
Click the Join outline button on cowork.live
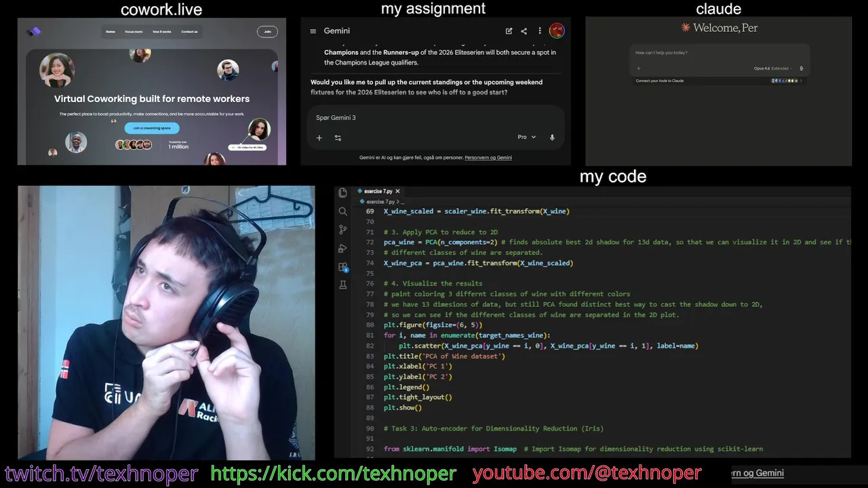(267, 31)
